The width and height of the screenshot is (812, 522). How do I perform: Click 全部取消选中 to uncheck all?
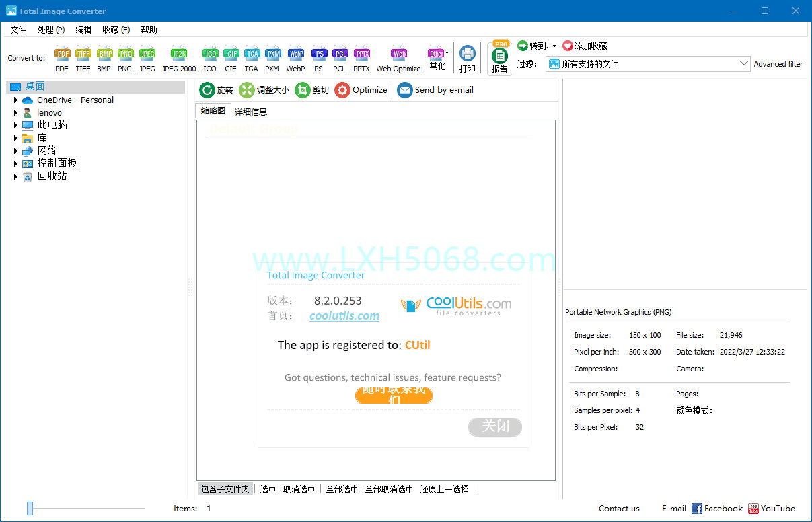(x=389, y=489)
